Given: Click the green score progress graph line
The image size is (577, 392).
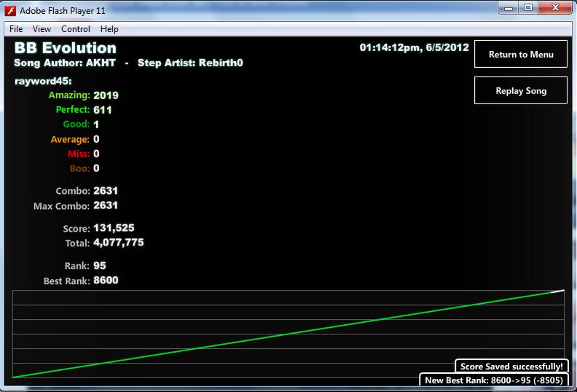Looking at the screenshot, I should coord(288,334).
